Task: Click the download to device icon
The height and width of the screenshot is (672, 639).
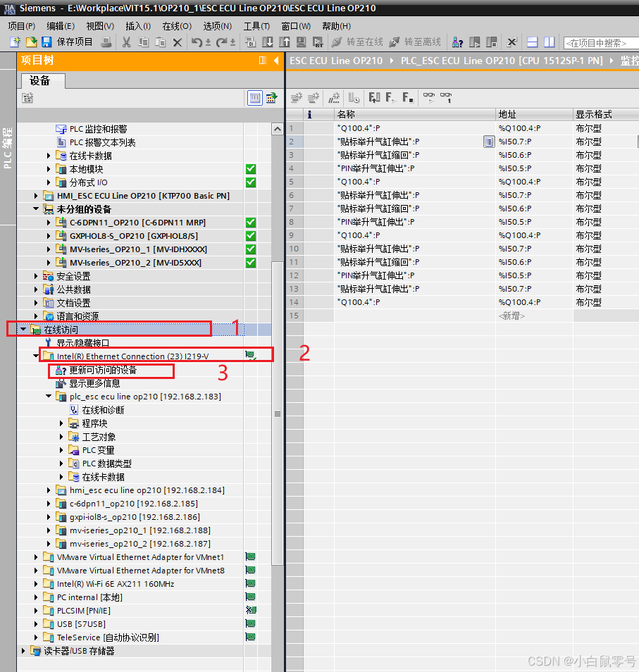Action: click(268, 42)
